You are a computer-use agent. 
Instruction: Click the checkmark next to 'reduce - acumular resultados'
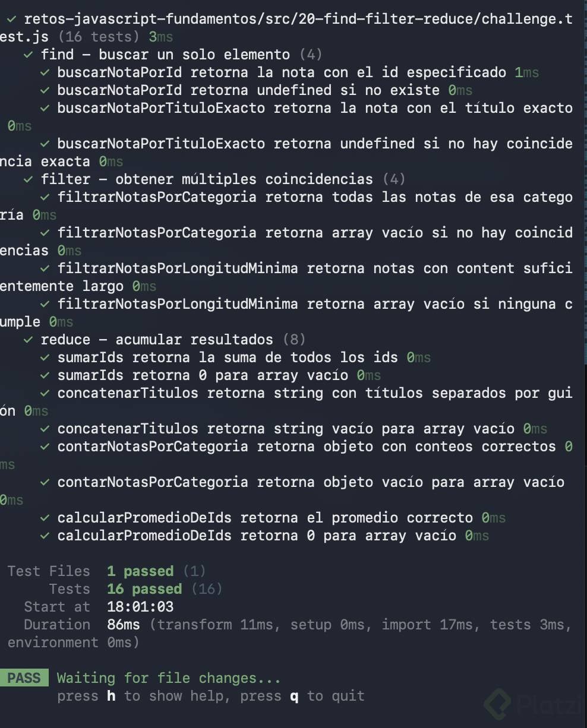tap(28, 340)
